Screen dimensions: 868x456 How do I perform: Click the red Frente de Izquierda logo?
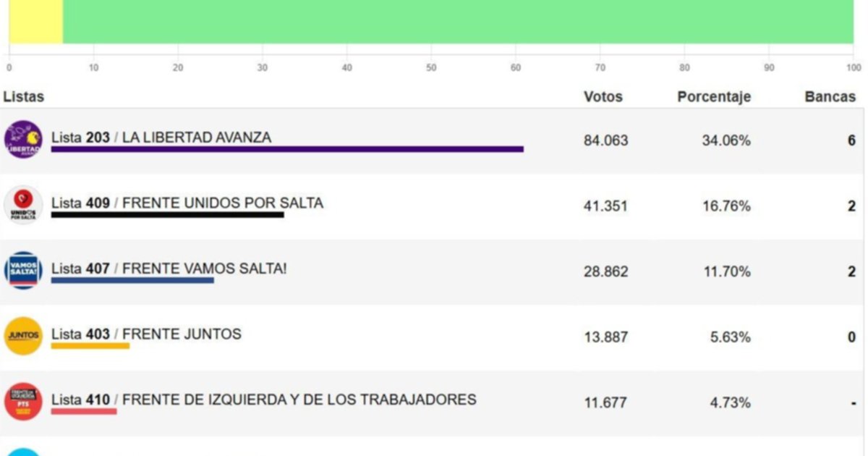tap(23, 402)
